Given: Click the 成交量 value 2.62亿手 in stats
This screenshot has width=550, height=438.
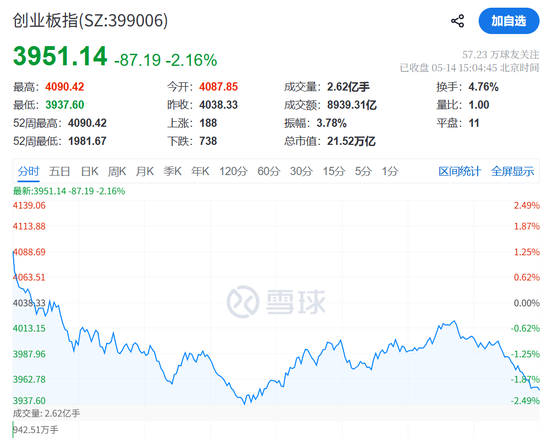Looking at the screenshot, I should (x=348, y=87).
